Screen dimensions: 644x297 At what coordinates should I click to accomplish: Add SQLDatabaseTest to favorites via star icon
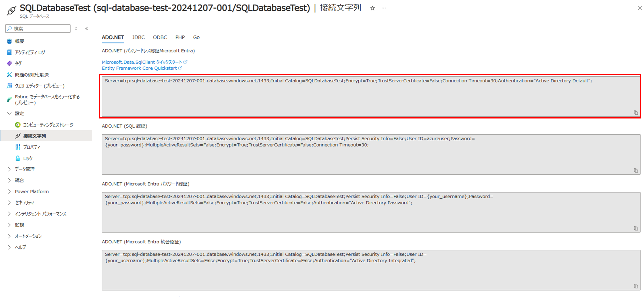(x=372, y=8)
